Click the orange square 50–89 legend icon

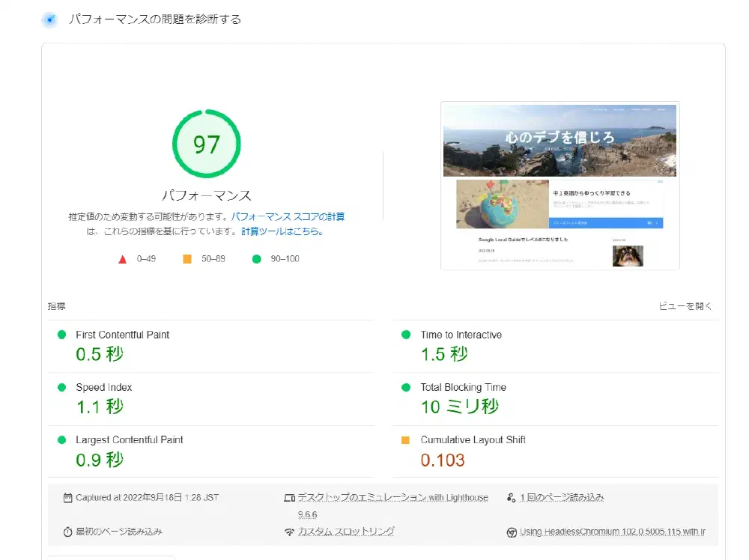click(187, 259)
